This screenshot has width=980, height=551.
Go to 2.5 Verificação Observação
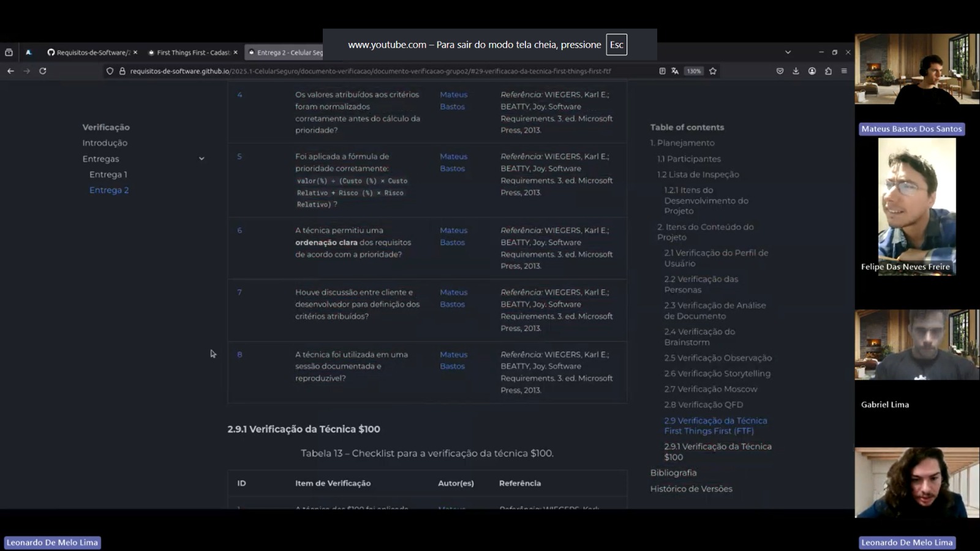click(x=718, y=358)
